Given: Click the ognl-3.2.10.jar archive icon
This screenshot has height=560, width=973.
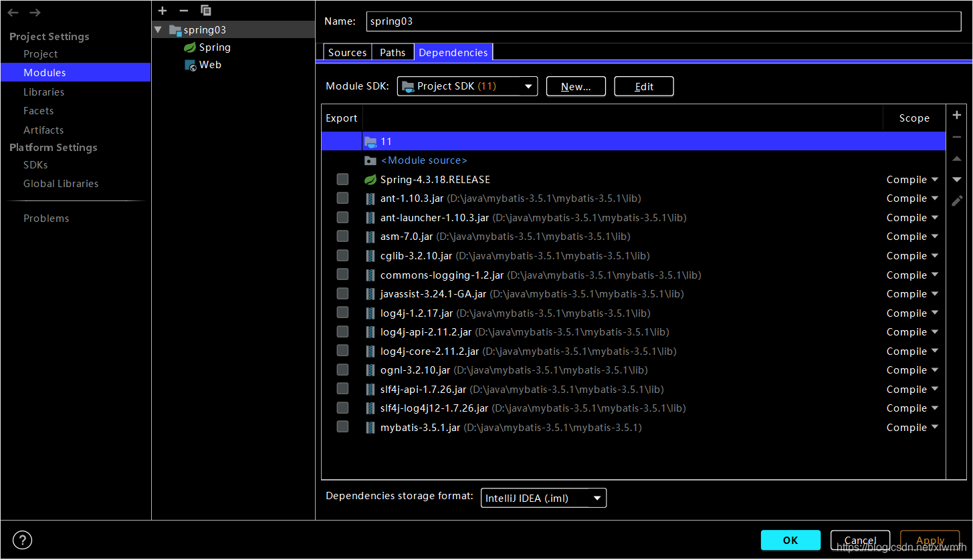Looking at the screenshot, I should (x=370, y=370).
